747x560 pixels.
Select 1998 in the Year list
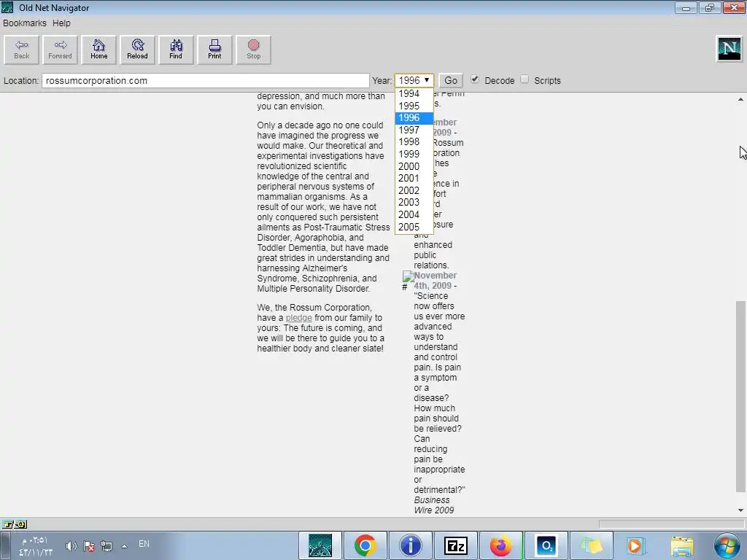tap(414, 142)
